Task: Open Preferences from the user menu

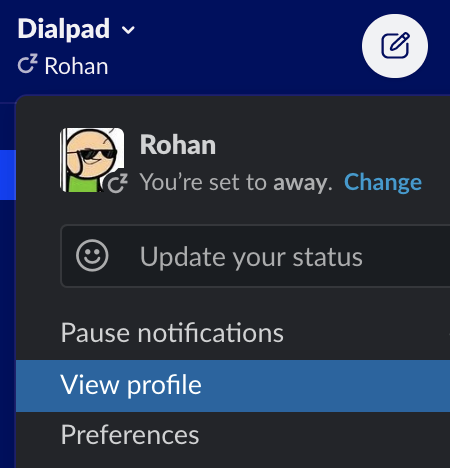Action: [233, 435]
